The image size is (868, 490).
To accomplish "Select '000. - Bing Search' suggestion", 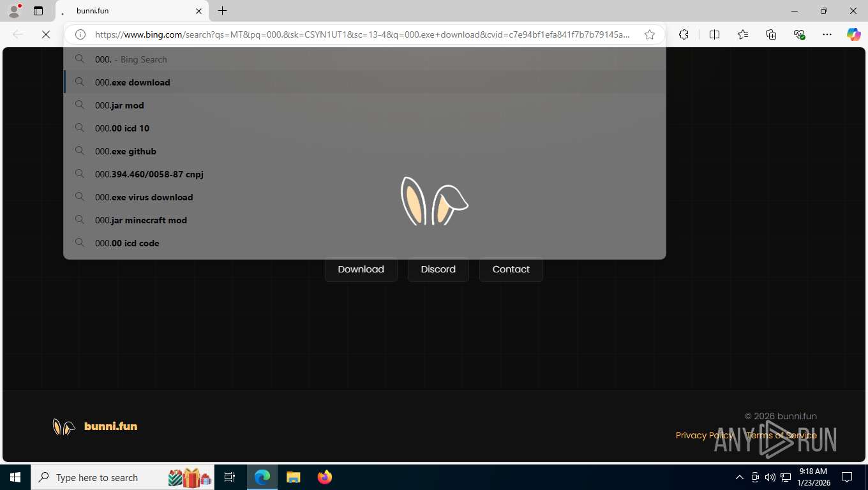I will pos(364,59).
